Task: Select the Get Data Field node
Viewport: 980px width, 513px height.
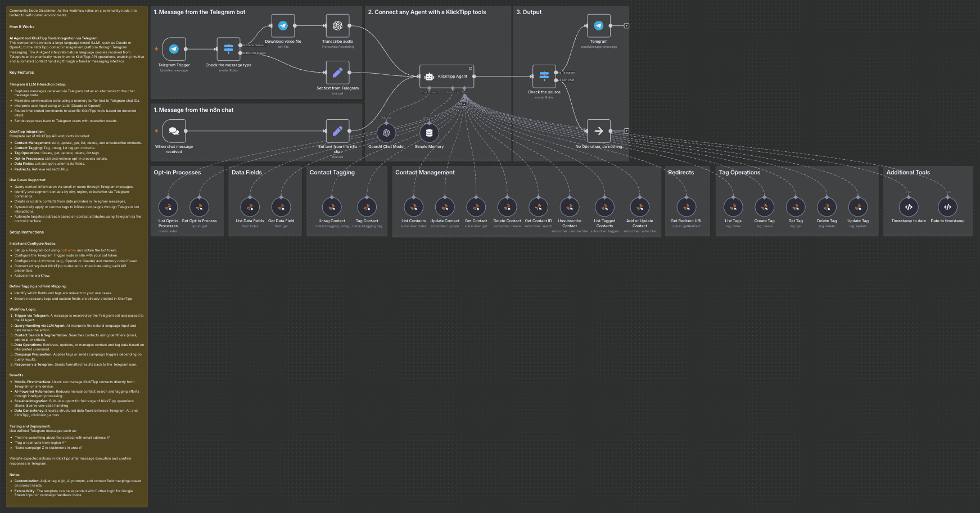Action: click(281, 207)
